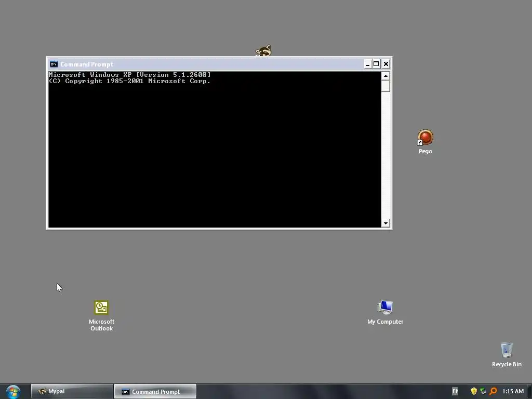
Task: Click the orange magnifier tray icon
Action: point(493,391)
